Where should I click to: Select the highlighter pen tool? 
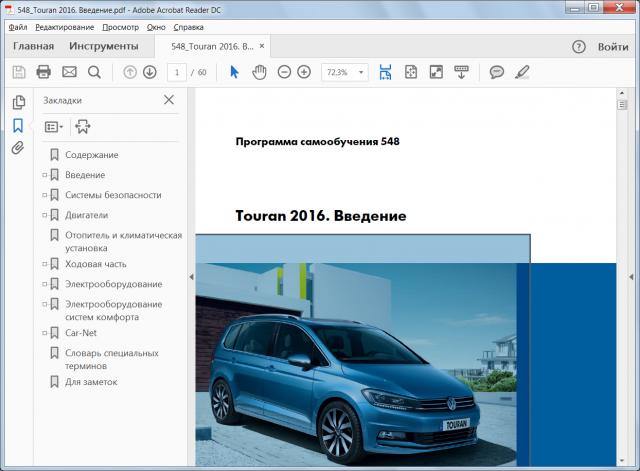pos(522,72)
